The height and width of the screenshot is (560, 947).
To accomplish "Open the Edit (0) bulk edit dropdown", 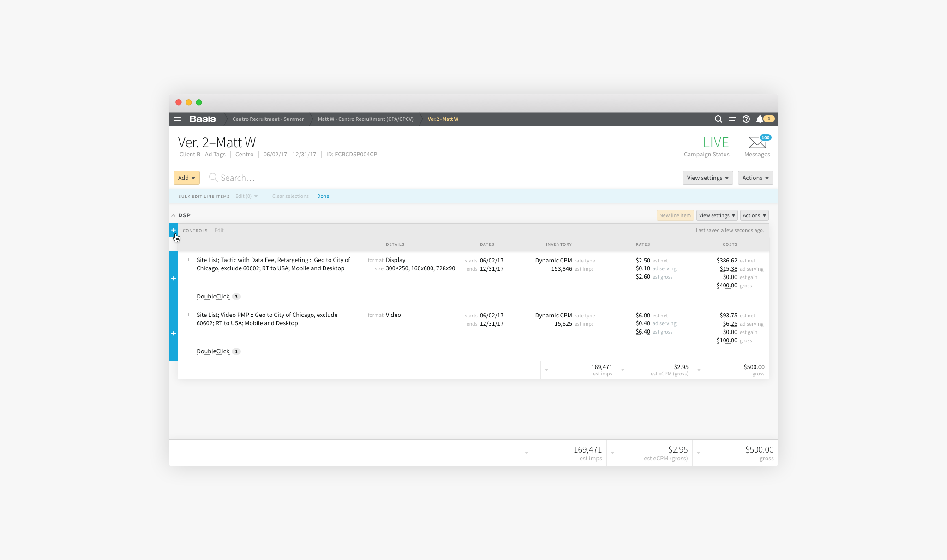I will 246,196.
